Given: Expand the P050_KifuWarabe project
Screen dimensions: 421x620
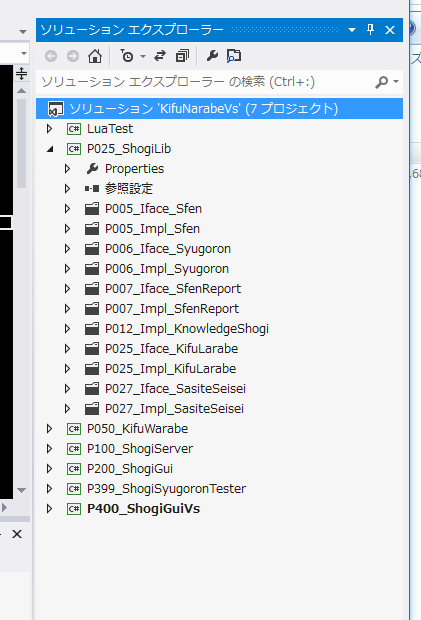Looking at the screenshot, I should tap(49, 429).
